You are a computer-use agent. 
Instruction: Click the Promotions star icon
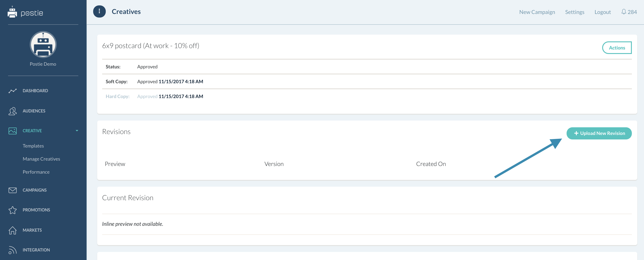coord(13,210)
